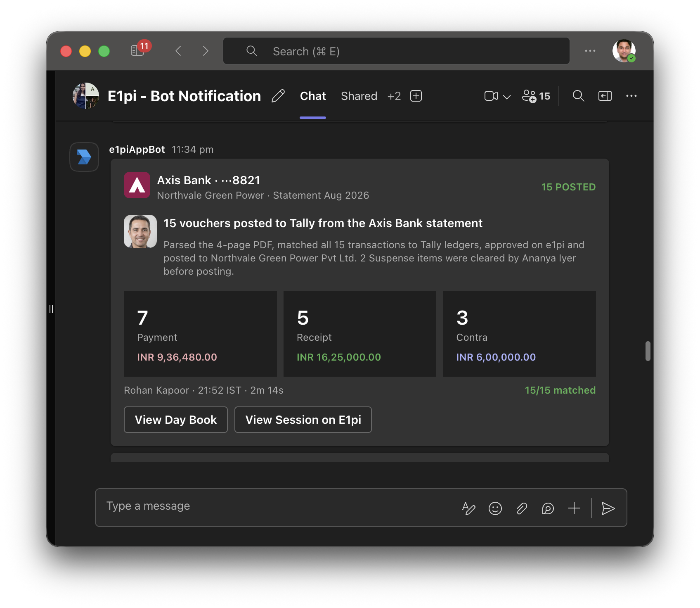The height and width of the screenshot is (608, 700).
Task: Switch to the Shared tab
Action: pyautogui.click(x=359, y=96)
